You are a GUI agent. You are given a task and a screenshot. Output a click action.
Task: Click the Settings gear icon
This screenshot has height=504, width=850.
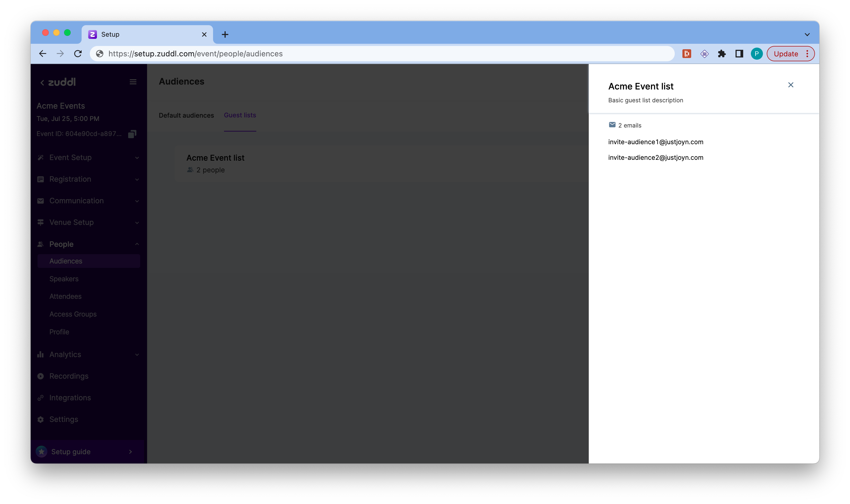pos(41,419)
